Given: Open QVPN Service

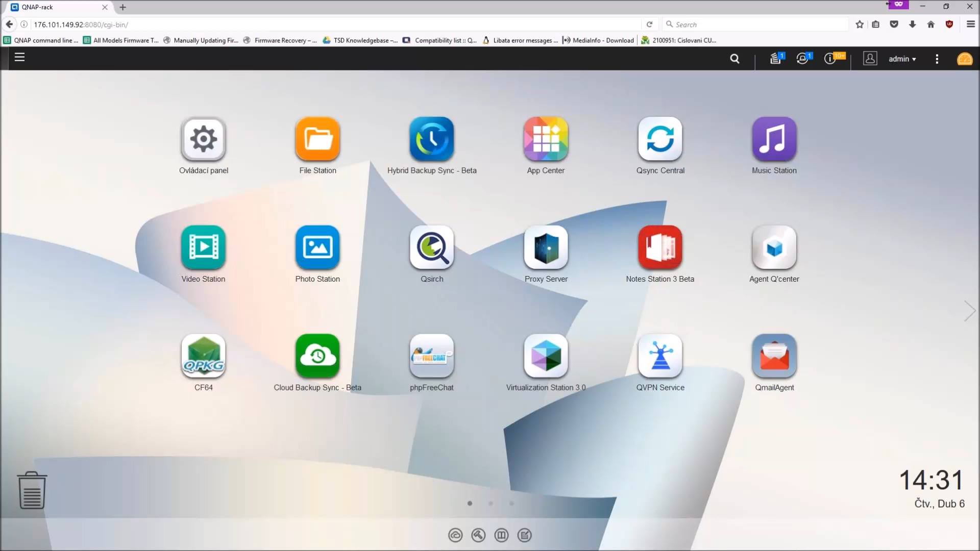Looking at the screenshot, I should (x=660, y=356).
